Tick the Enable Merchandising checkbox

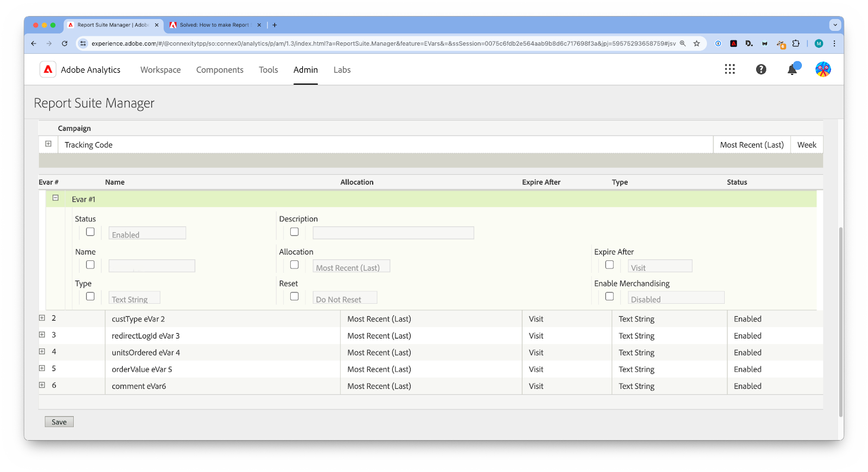[x=610, y=296]
